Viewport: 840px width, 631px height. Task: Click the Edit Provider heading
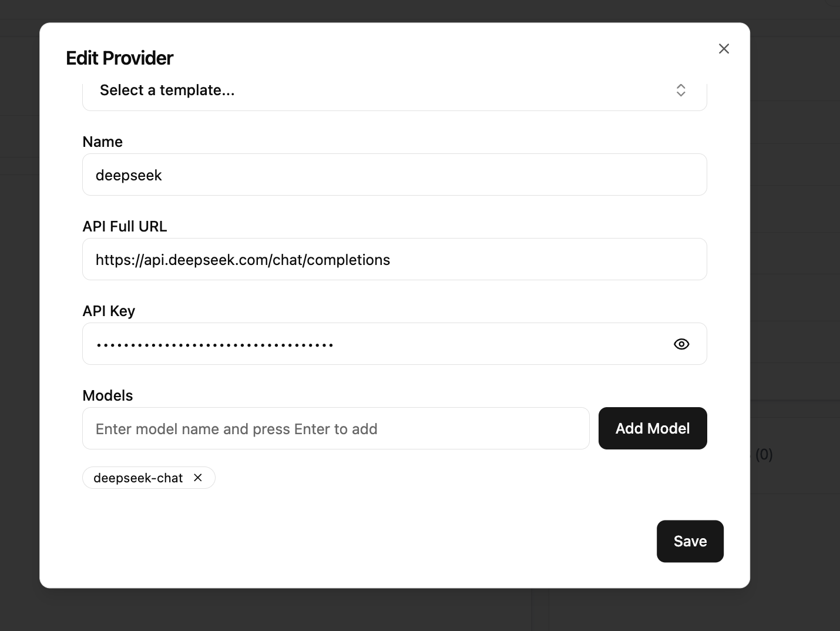[120, 58]
